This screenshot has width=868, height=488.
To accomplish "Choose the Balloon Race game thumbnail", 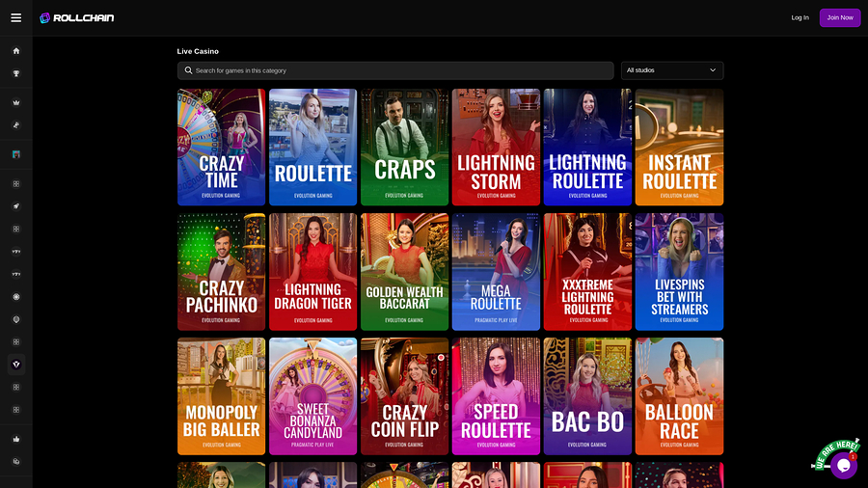I will pos(679,396).
